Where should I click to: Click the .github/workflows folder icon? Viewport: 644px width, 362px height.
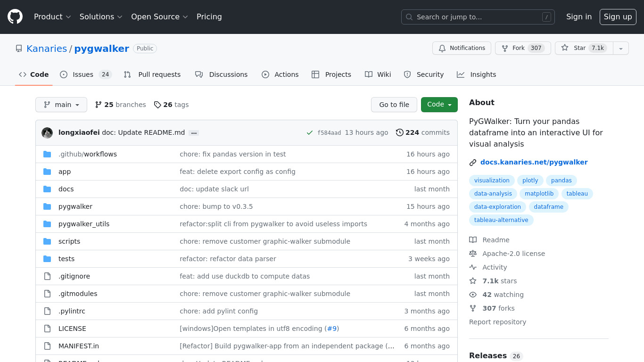pyautogui.click(x=47, y=154)
